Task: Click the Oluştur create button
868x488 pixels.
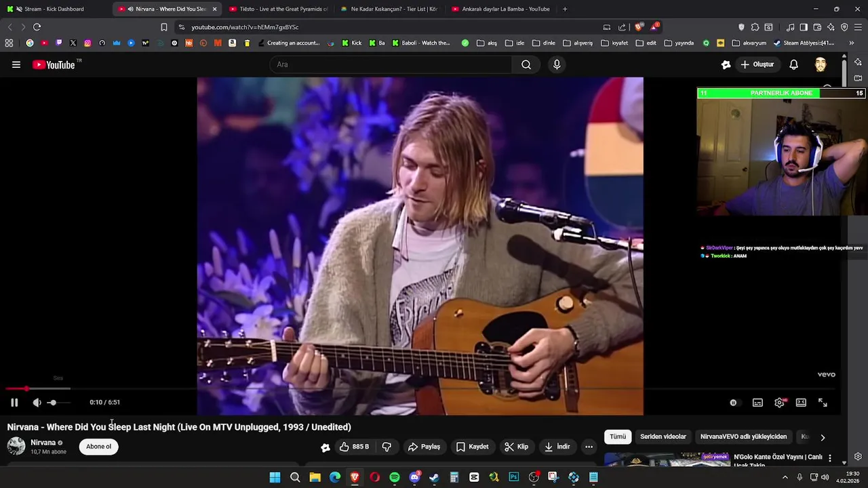Action: tap(757, 64)
